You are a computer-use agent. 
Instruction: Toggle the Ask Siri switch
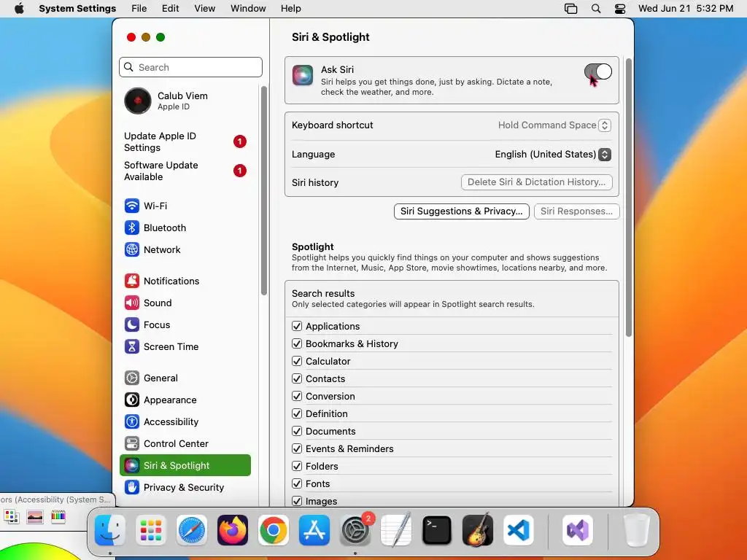click(598, 72)
